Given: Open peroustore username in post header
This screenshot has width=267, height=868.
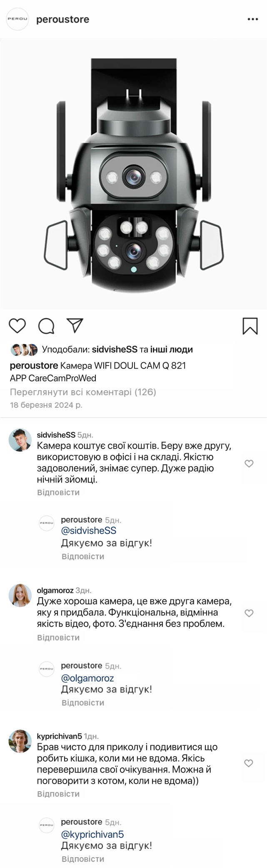Looking at the screenshot, I should pos(63,20).
